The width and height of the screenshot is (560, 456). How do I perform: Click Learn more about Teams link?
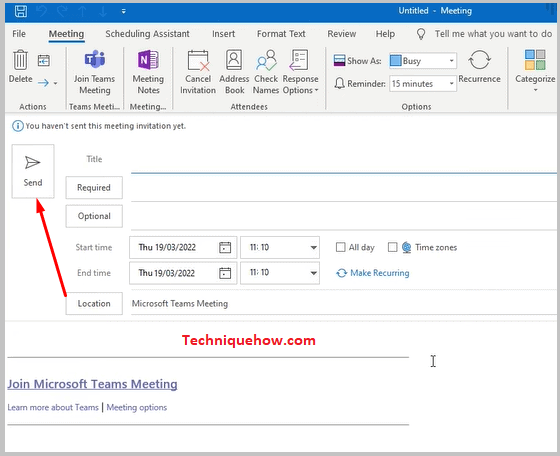click(x=53, y=407)
